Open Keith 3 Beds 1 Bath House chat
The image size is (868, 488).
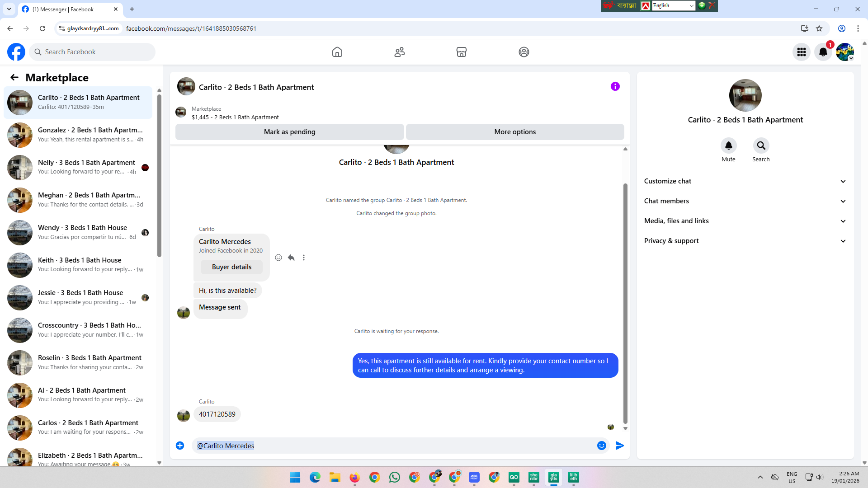click(78, 265)
